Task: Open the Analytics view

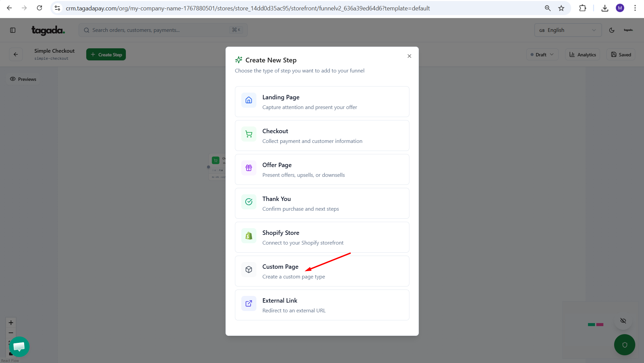Action: (583, 54)
